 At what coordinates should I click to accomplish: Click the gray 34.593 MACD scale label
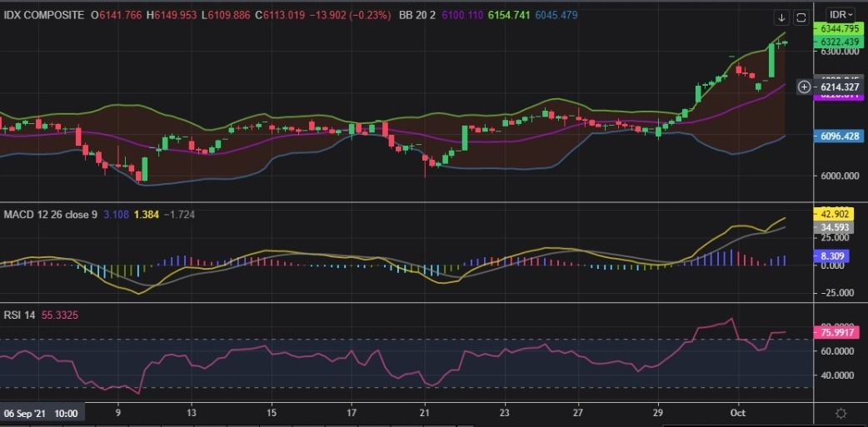(x=834, y=227)
